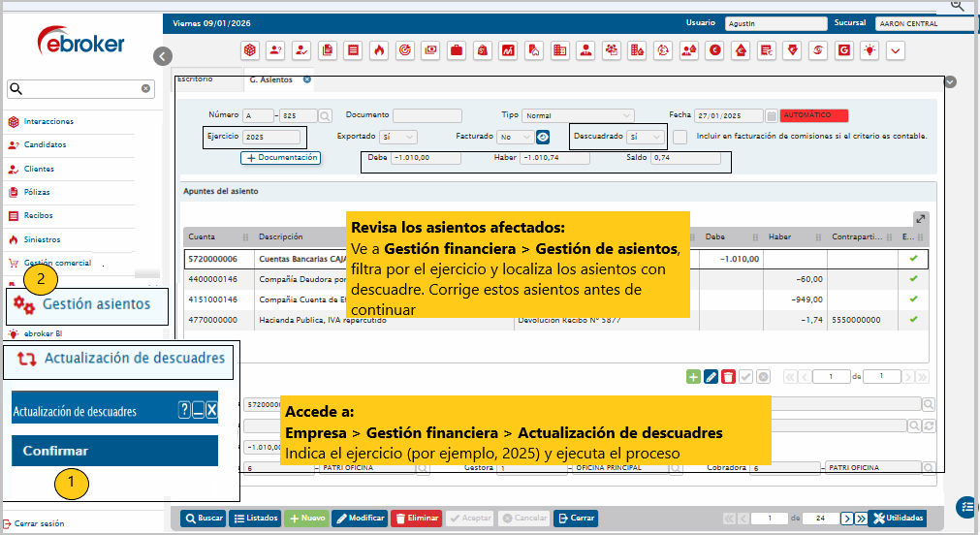This screenshot has height=535, width=980.
Task: Open the calendar picker next to Fecha
Action: (772, 115)
